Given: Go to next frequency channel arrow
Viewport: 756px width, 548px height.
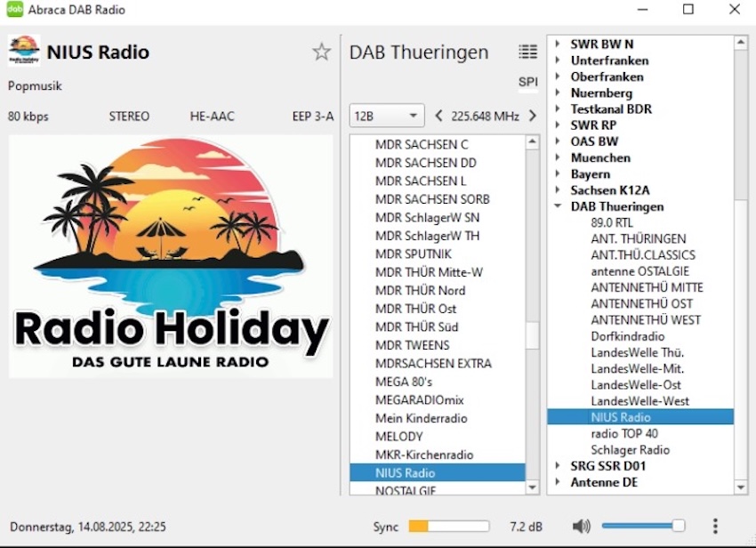Looking at the screenshot, I should pos(532,116).
